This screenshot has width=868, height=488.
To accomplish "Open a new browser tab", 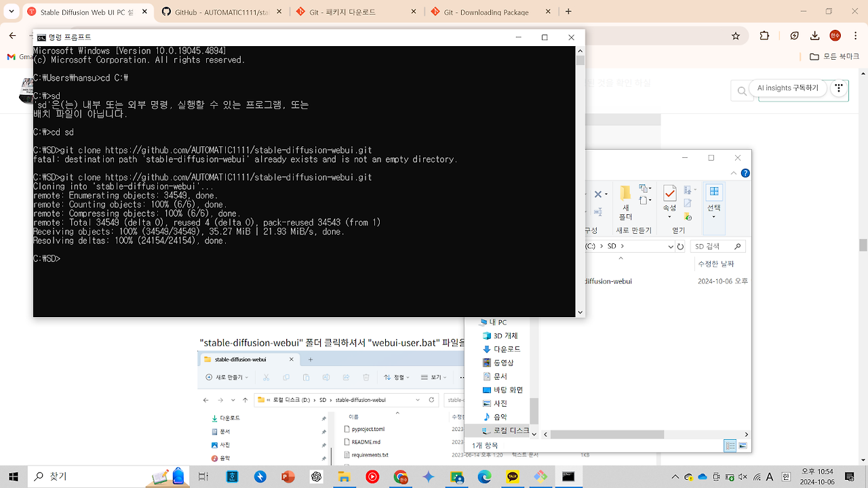I will click(568, 12).
